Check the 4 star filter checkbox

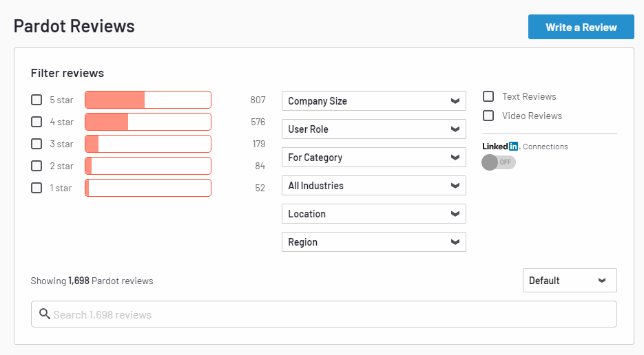click(37, 122)
